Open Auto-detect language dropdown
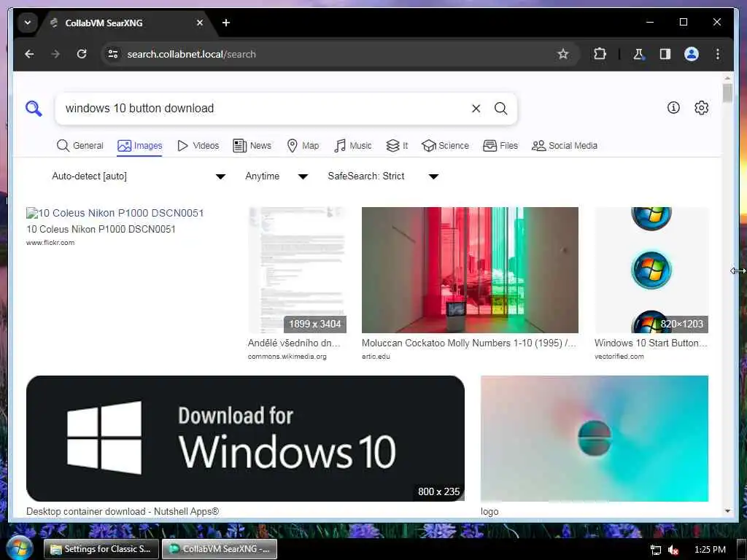The width and height of the screenshot is (747, 560). [138, 176]
